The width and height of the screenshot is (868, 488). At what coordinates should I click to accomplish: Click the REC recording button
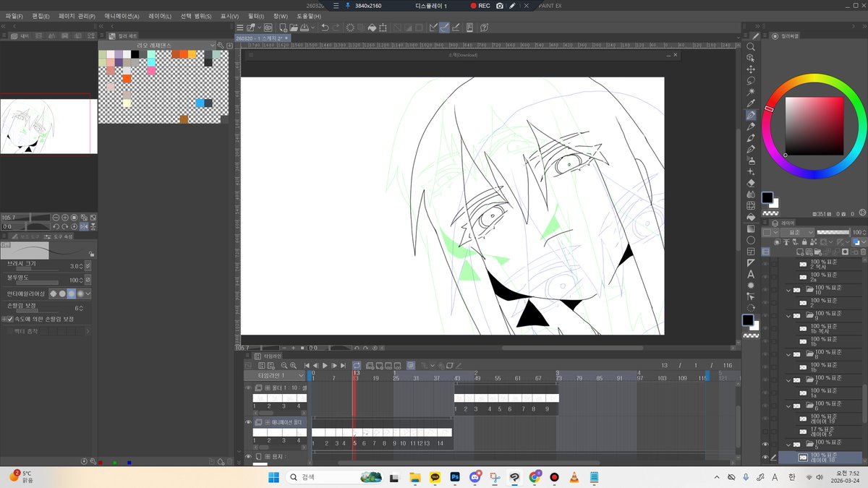click(480, 5)
